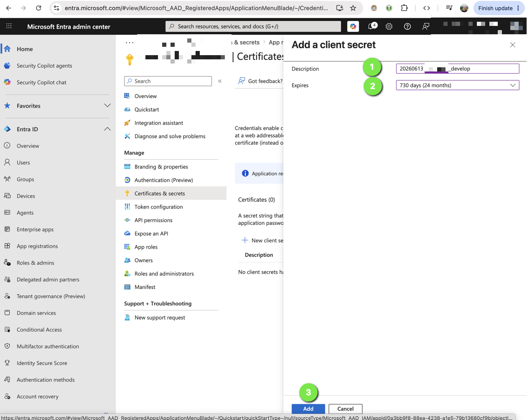The image size is (527, 420).
Task: Open the ellipsis menu above app name
Action: (x=130, y=43)
